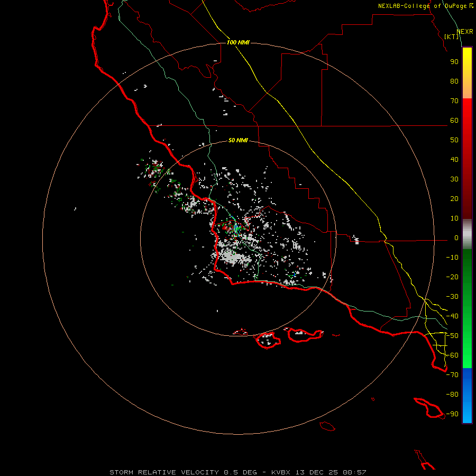Click the 100 NMI range ring label
Image resolution: width=476 pixels, height=476 pixels.
pos(238,42)
